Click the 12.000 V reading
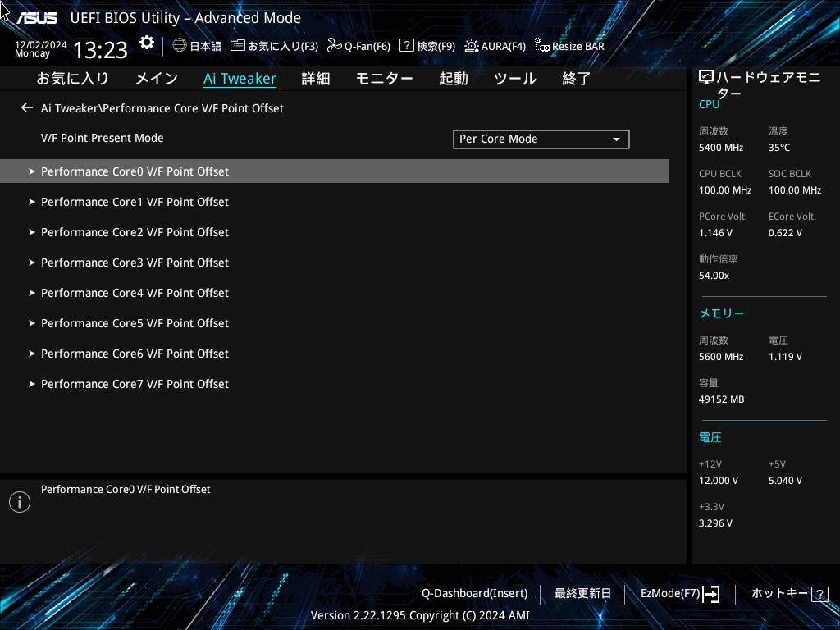The height and width of the screenshot is (630, 840). 719,481
